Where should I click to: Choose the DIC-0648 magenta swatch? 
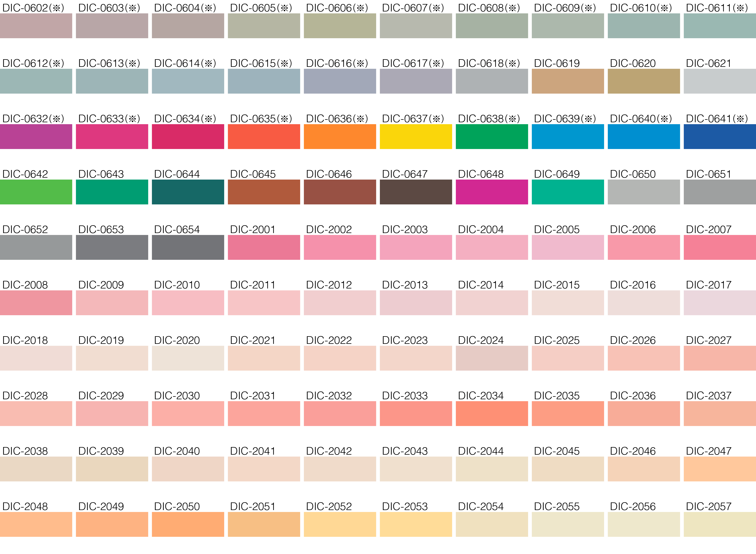click(x=492, y=192)
